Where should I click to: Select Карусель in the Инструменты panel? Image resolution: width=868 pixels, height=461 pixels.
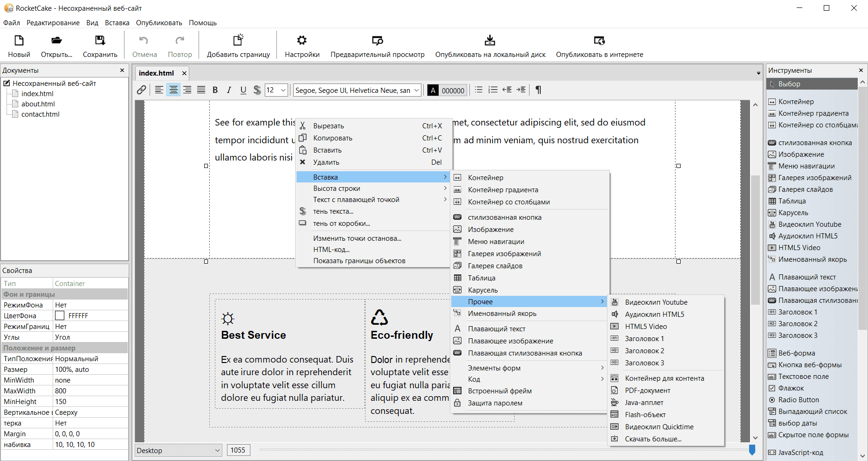(793, 213)
